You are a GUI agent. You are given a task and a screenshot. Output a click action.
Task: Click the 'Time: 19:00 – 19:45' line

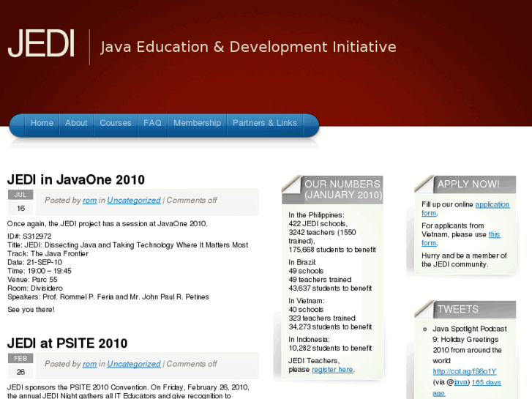40,271
